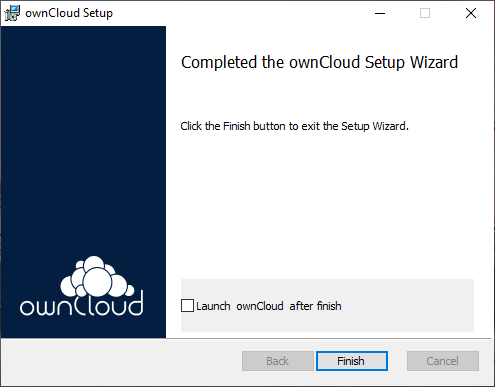Click the ownCloud wordmark under the cloud

82,303
